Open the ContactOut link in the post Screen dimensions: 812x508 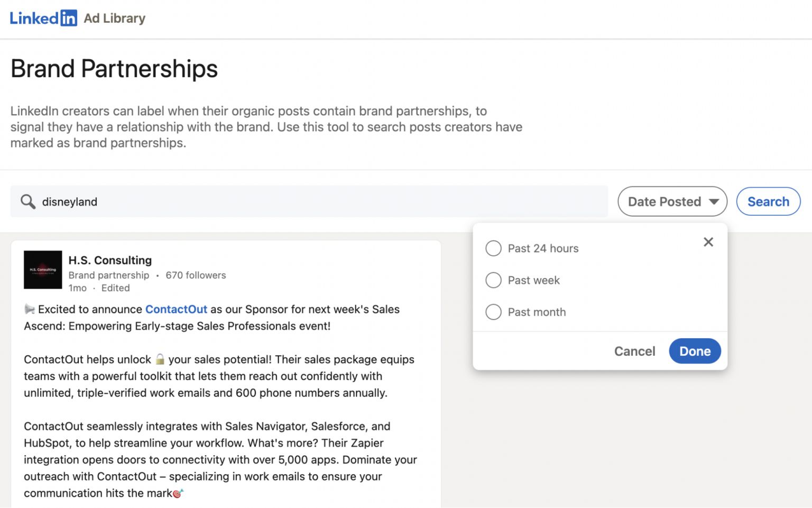pyautogui.click(x=176, y=309)
